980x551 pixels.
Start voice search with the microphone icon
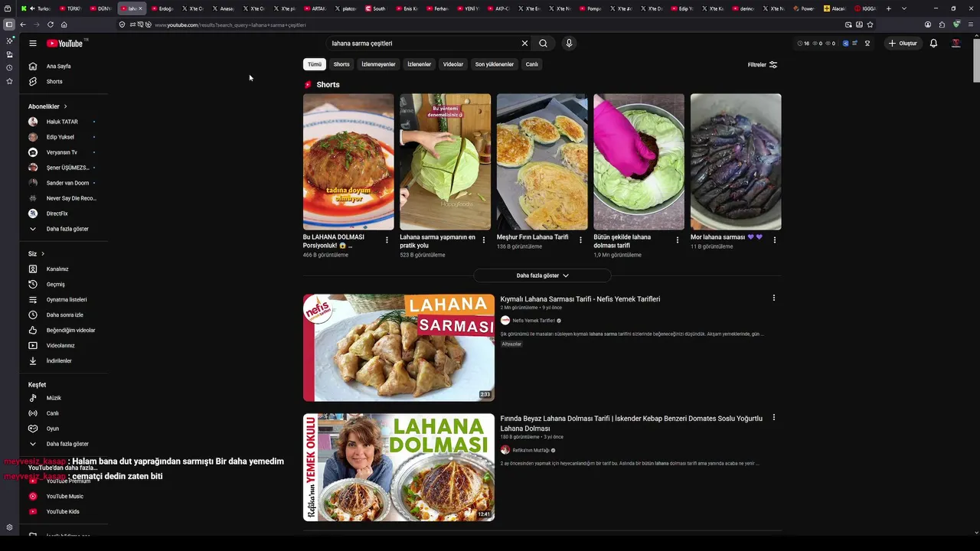pyautogui.click(x=569, y=44)
